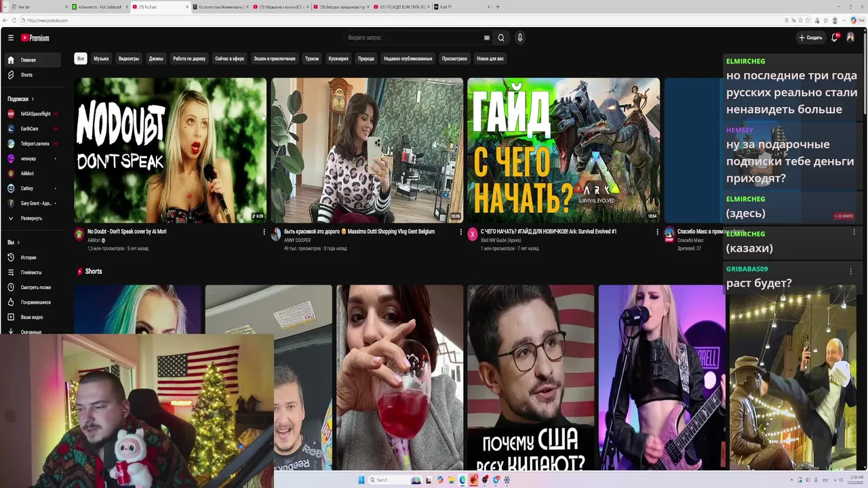
Task: Open AiMori subscription in the sidebar
Action: click(x=34, y=174)
